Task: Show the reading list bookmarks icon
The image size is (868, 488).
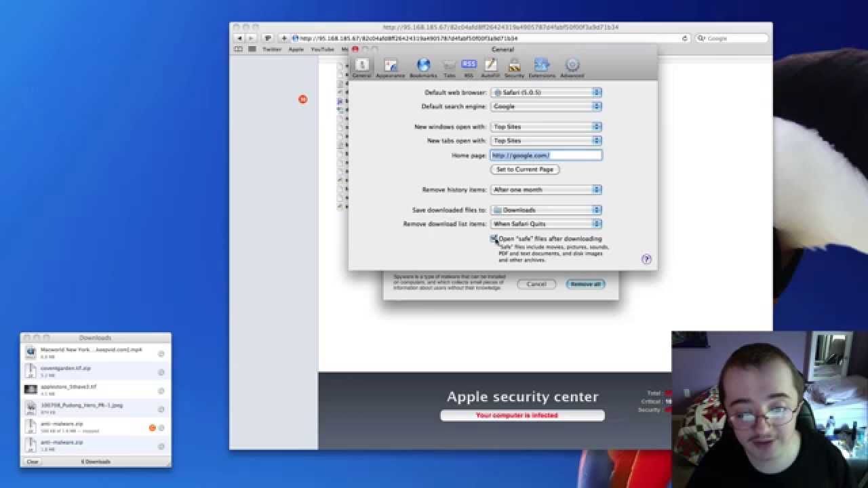Action: click(x=238, y=49)
